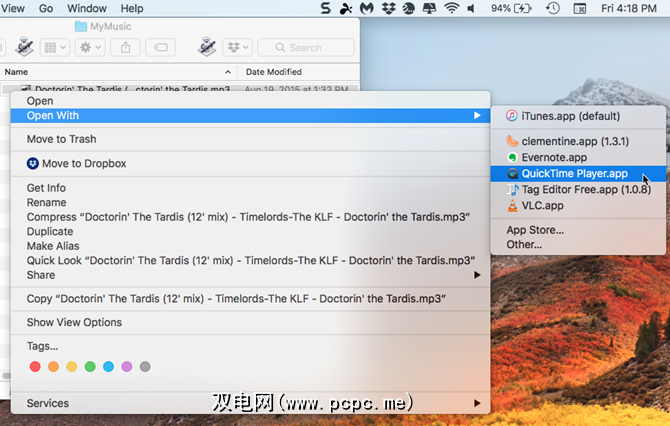Click the QuickTime Player icon
Image resolution: width=670 pixels, height=426 pixels.
(512, 173)
